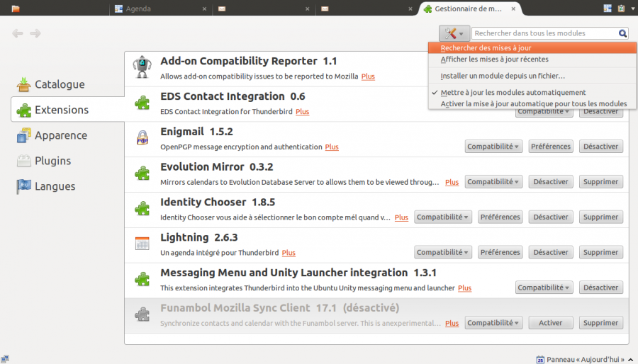Open Compatibilité dropdown for Enigmail
The width and height of the screenshot is (638, 364).
(493, 147)
